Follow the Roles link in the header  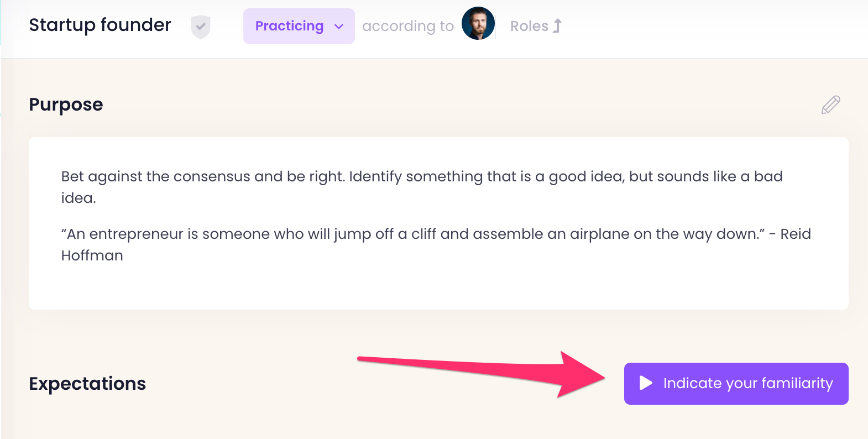529,26
